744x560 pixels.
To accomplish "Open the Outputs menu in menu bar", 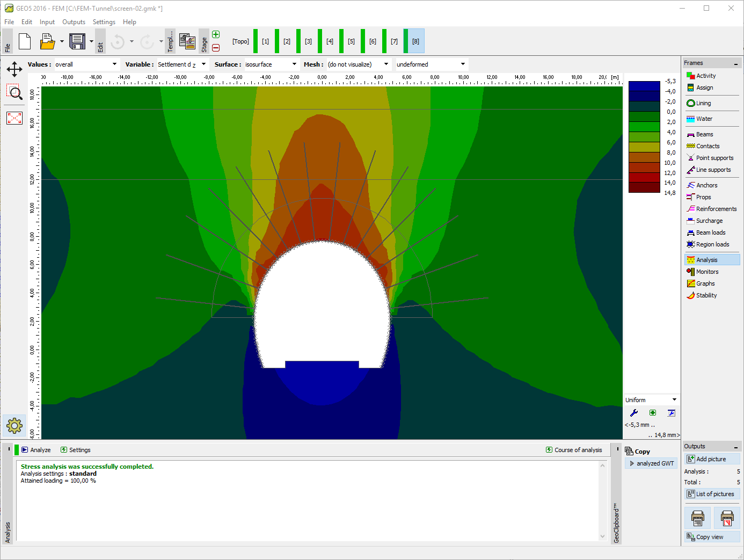I will [x=74, y=22].
